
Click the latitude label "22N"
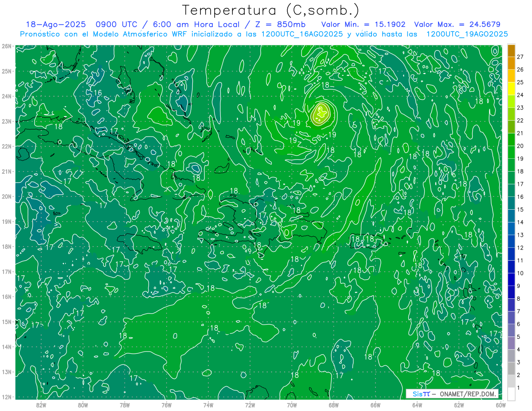(x=6, y=146)
